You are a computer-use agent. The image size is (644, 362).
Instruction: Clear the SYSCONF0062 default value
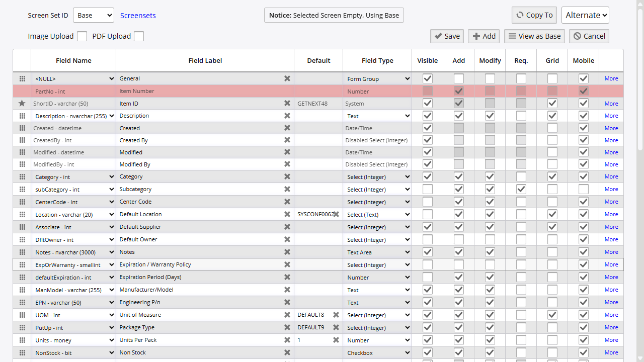click(336, 214)
